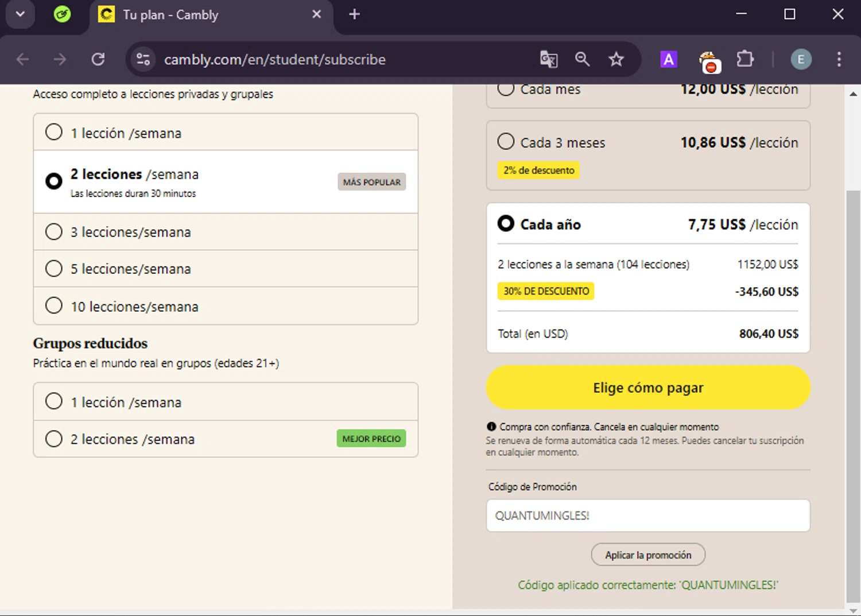The width and height of the screenshot is (861, 616).
Task: Go forward to next page
Action: point(60,59)
